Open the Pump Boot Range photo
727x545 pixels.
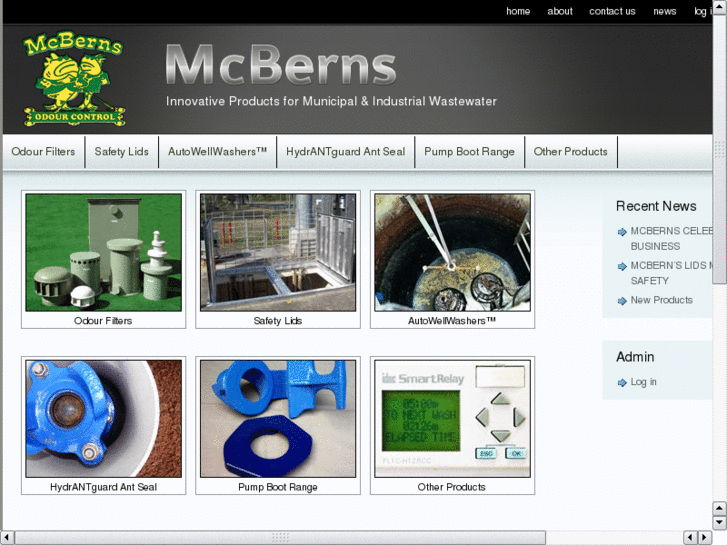click(x=278, y=418)
